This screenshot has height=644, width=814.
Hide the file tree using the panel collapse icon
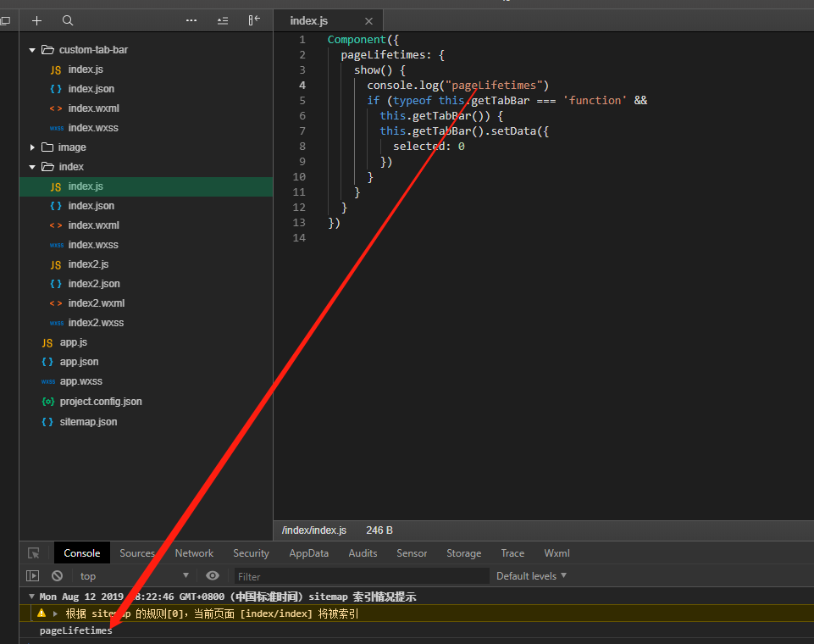coord(254,20)
